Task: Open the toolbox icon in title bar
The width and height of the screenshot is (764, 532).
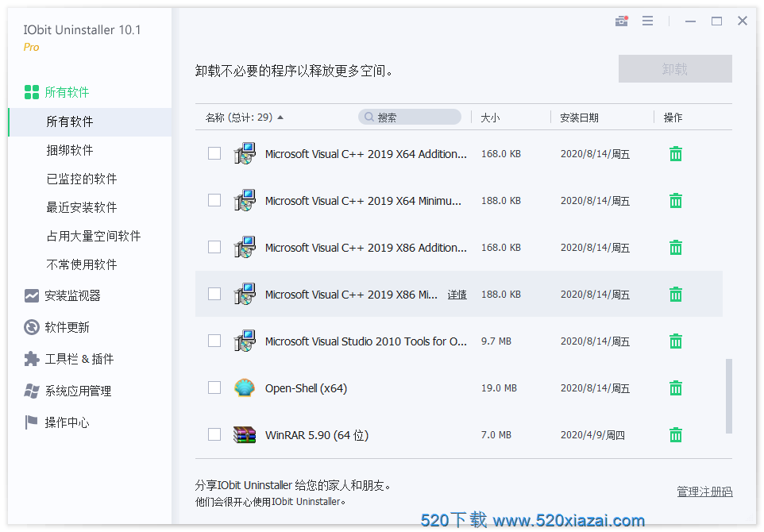Action: click(621, 21)
